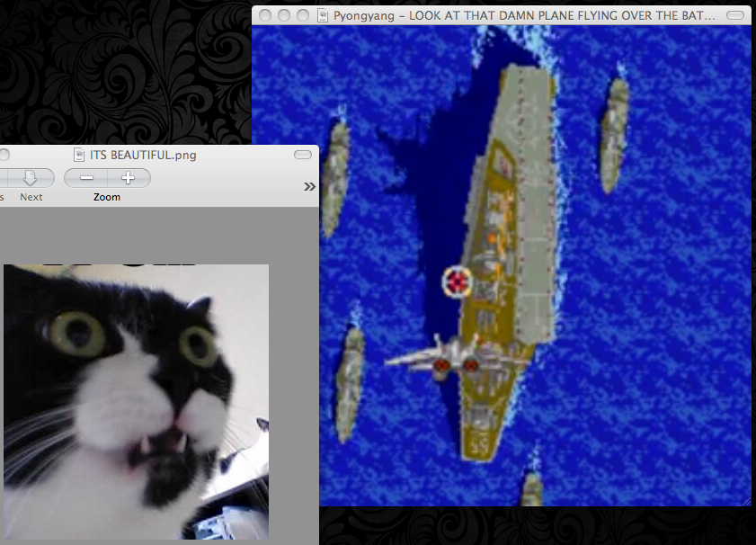Zoom out with the minus button
Screen dimensions: 756x545
86,178
